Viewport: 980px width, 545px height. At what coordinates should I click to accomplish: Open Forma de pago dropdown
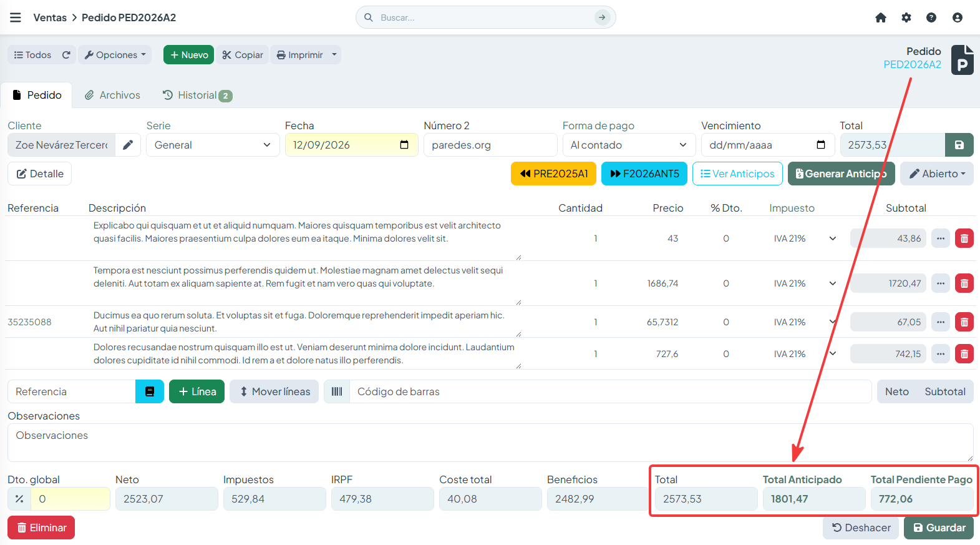click(x=629, y=145)
